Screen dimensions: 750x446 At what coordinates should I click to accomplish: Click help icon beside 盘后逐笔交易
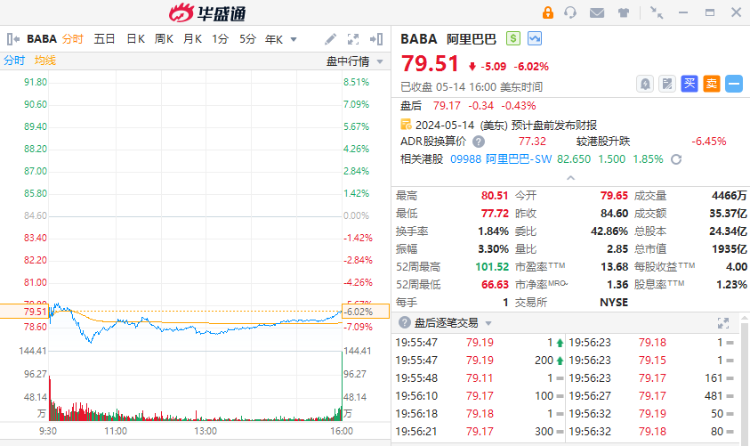405,323
